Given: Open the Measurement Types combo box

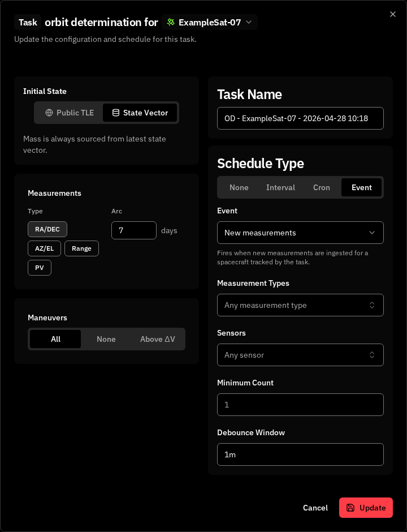Looking at the screenshot, I should 300,305.
